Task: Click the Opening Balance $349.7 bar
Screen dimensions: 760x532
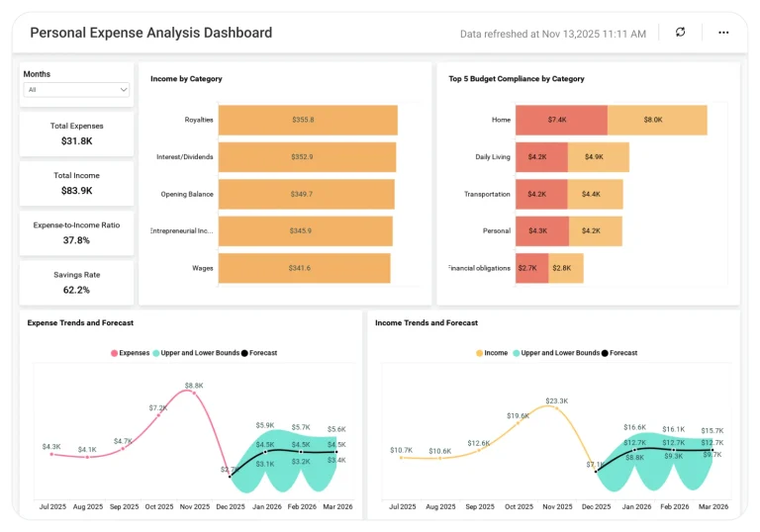Action: [307, 194]
